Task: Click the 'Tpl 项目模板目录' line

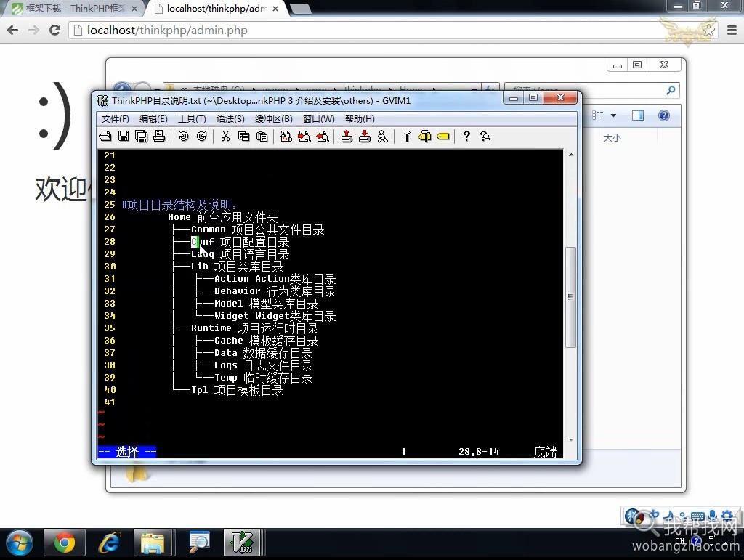Action: point(238,390)
